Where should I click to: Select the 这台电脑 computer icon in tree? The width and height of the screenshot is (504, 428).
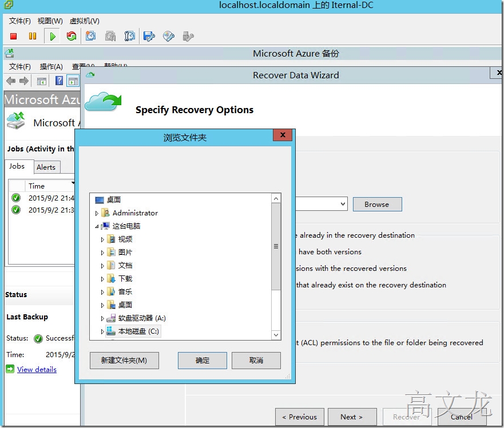tap(105, 226)
